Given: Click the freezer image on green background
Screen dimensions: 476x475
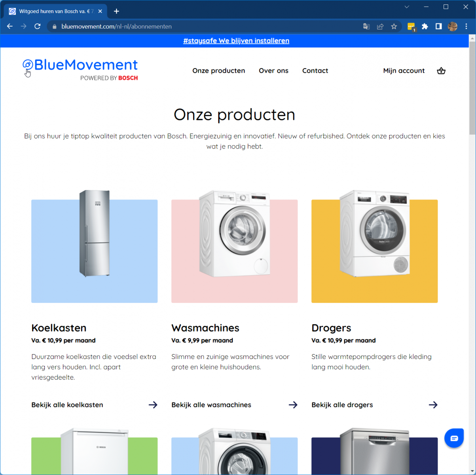Looking at the screenshot, I should pos(95,451).
